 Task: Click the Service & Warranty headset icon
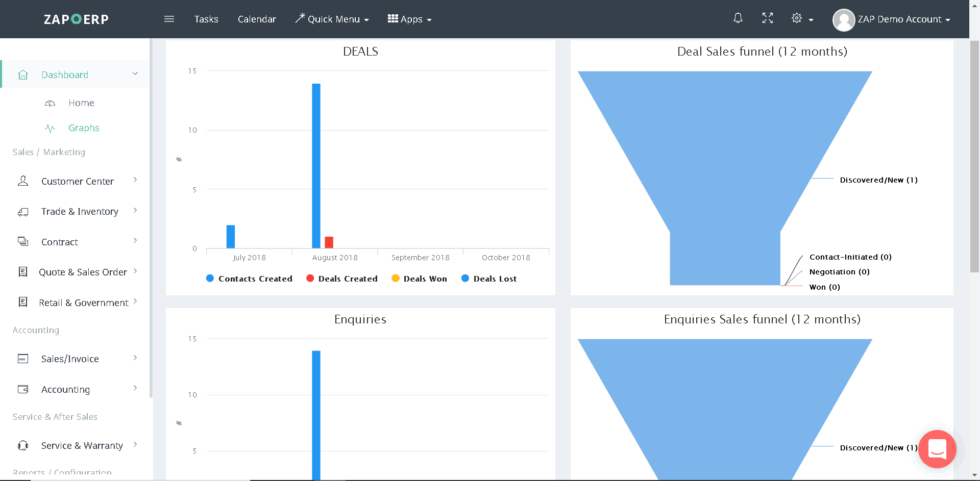tap(23, 445)
